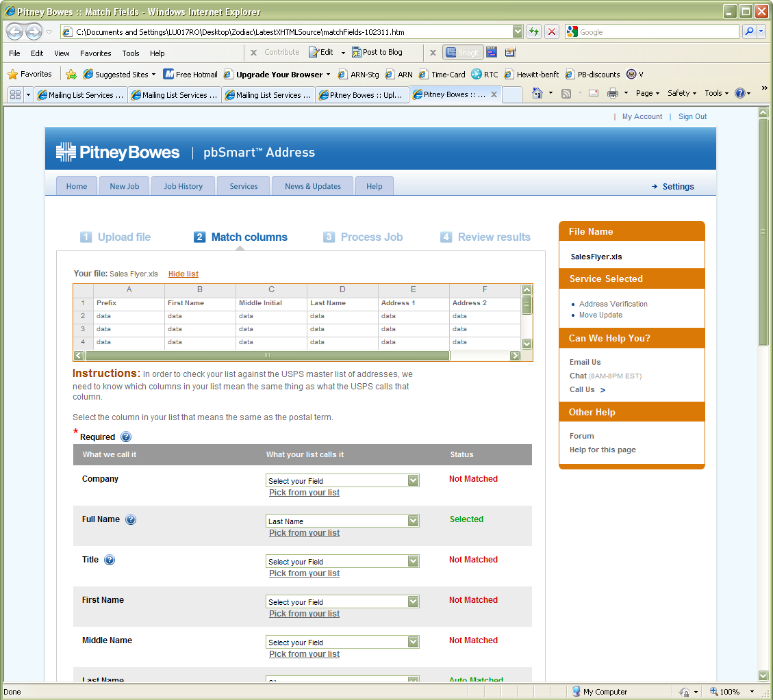Image resolution: width=773 pixels, height=700 pixels.
Task: Click the RSS feeds icon
Action: 566,93
